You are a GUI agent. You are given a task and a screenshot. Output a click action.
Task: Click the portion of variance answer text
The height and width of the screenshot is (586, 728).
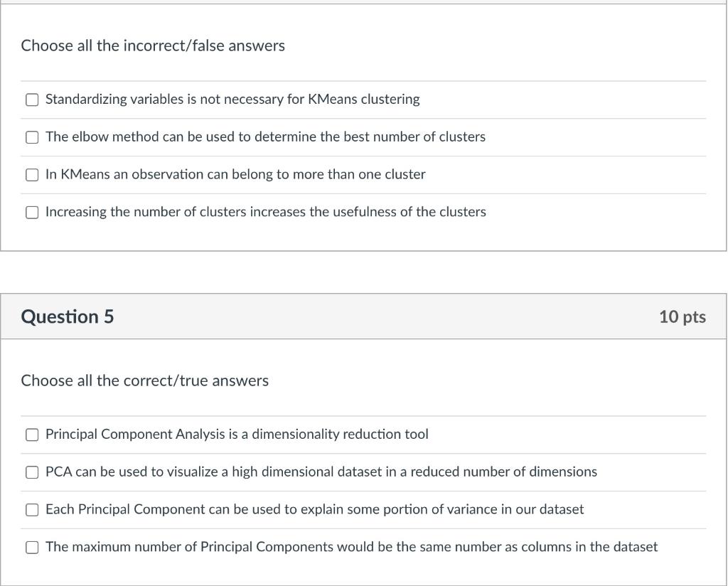click(x=314, y=509)
